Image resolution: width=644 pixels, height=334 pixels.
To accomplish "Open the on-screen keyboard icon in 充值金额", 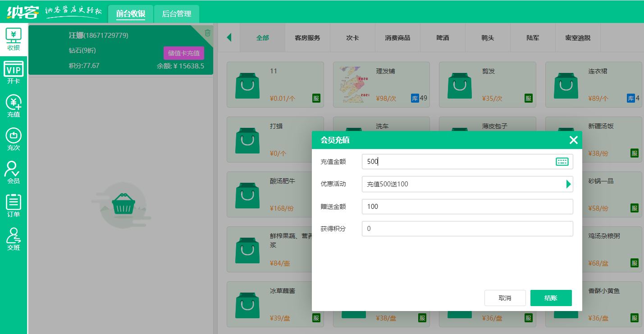I will 562,162.
